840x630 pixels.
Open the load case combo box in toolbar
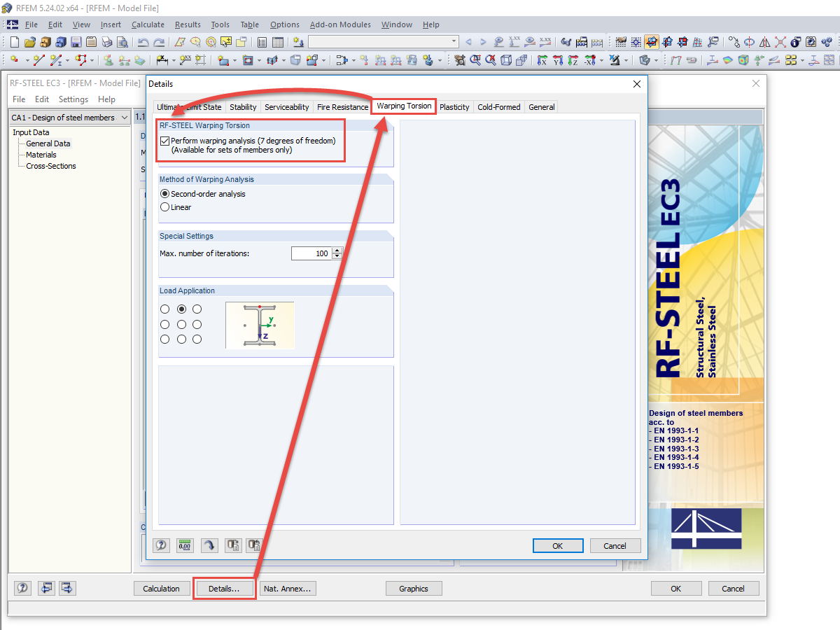point(384,42)
